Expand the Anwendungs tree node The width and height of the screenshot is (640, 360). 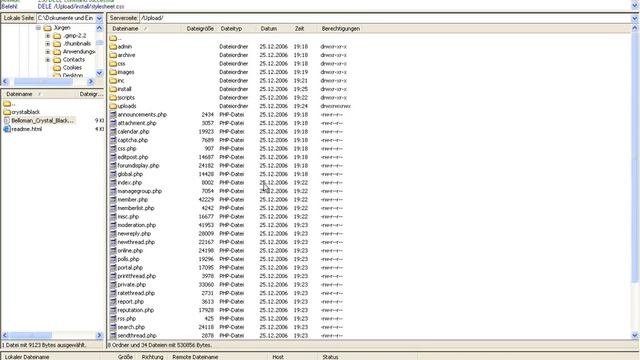coord(48,52)
